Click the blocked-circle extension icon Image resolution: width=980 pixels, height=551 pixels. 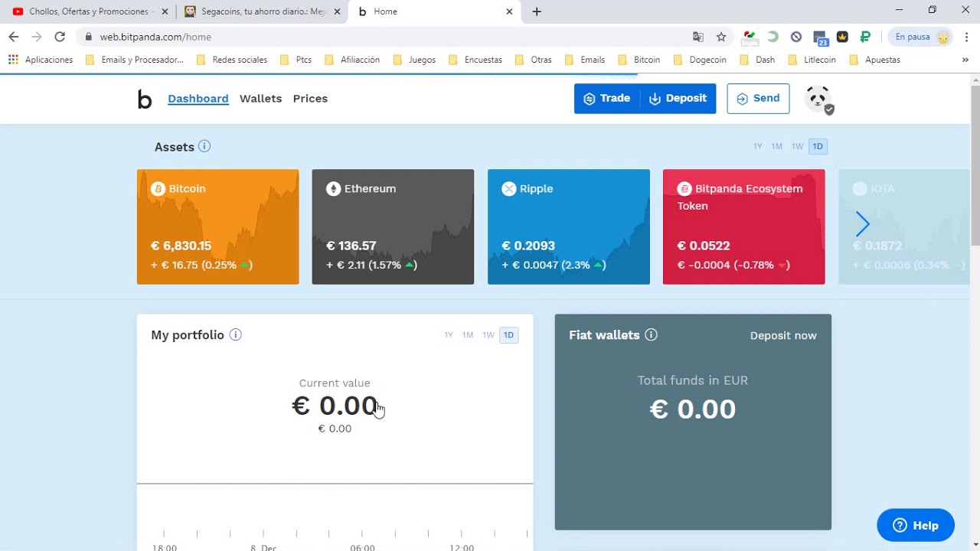tap(796, 37)
